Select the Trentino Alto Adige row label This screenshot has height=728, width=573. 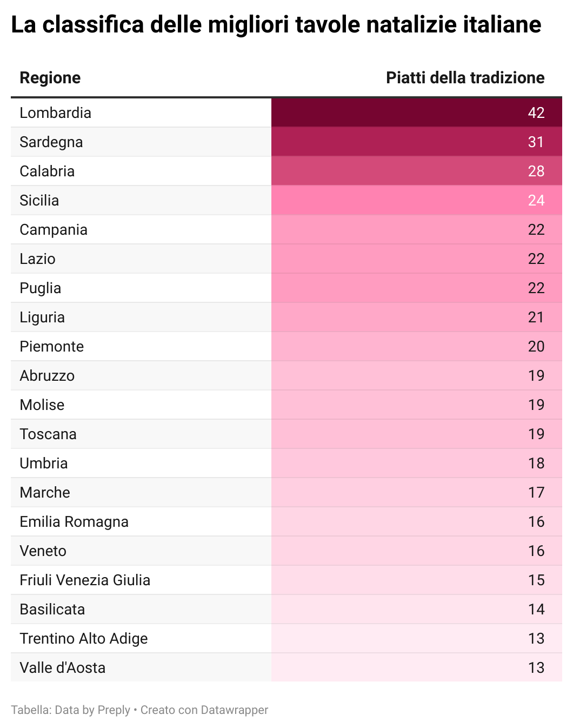coord(84,638)
